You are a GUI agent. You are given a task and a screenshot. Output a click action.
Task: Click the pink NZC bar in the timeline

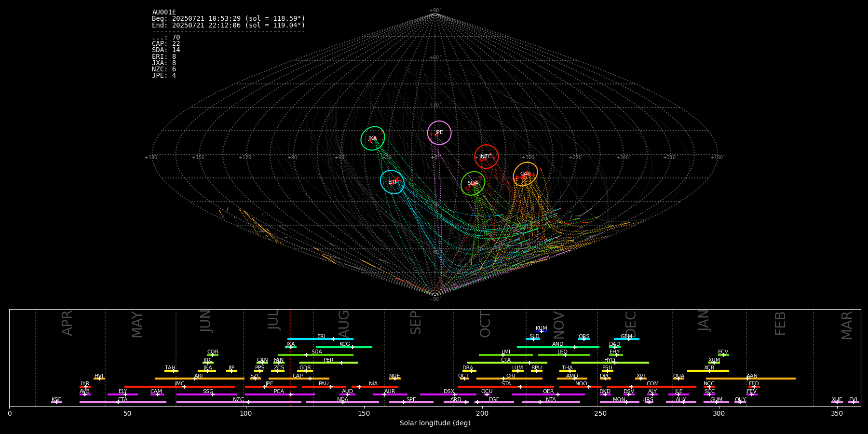[239, 402]
